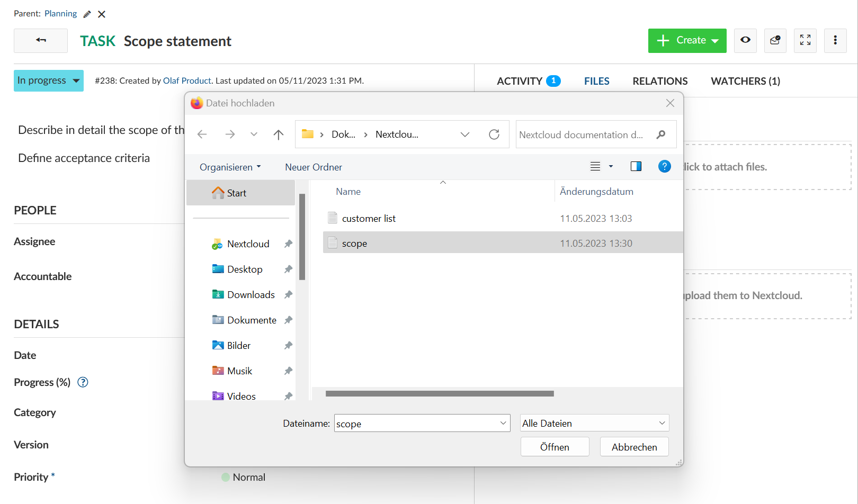Click the back arrow button beside TASK

41,41
